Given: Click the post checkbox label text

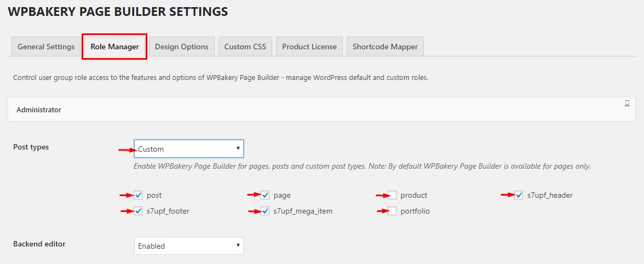Looking at the screenshot, I should 154,196.
